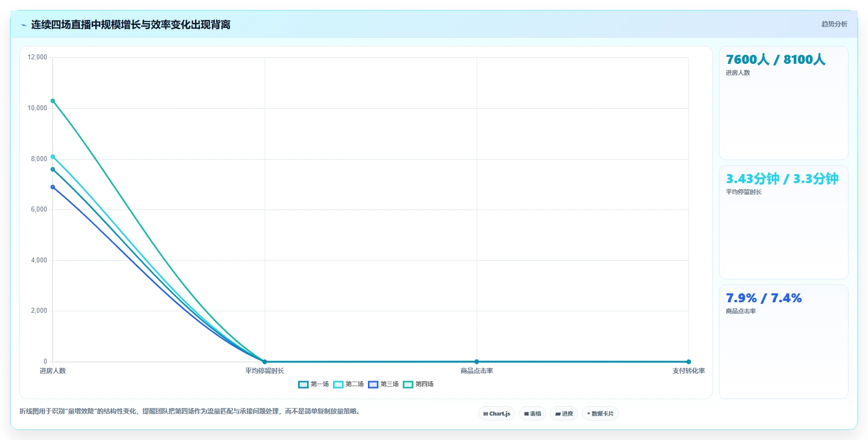Click the data point at 平均停留时长
The height and width of the screenshot is (440, 868).
coord(265,362)
